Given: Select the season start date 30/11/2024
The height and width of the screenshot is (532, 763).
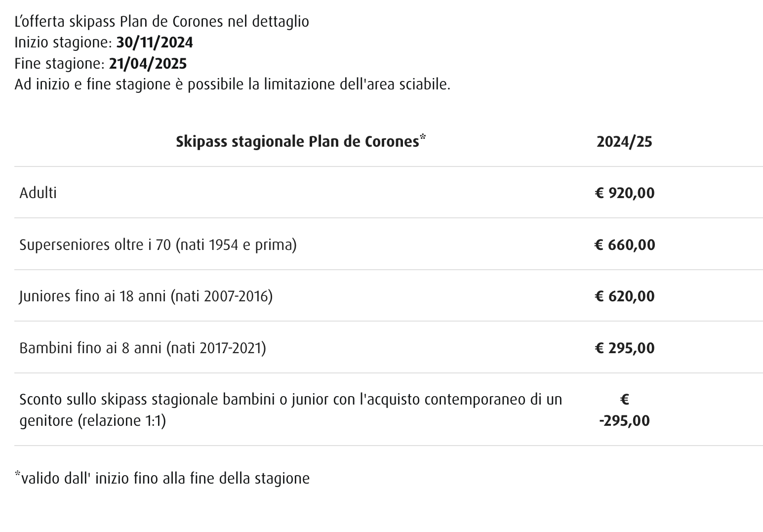Looking at the screenshot, I should [155, 43].
